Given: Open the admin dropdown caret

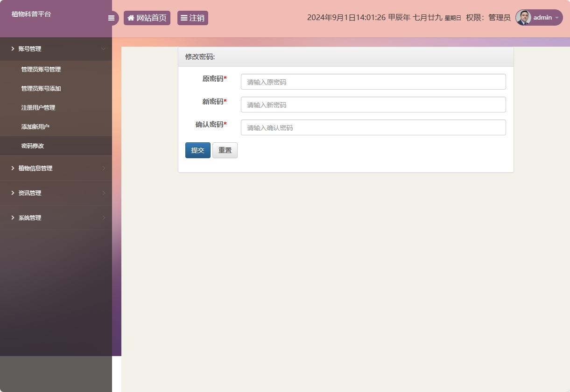Looking at the screenshot, I should (x=556, y=18).
